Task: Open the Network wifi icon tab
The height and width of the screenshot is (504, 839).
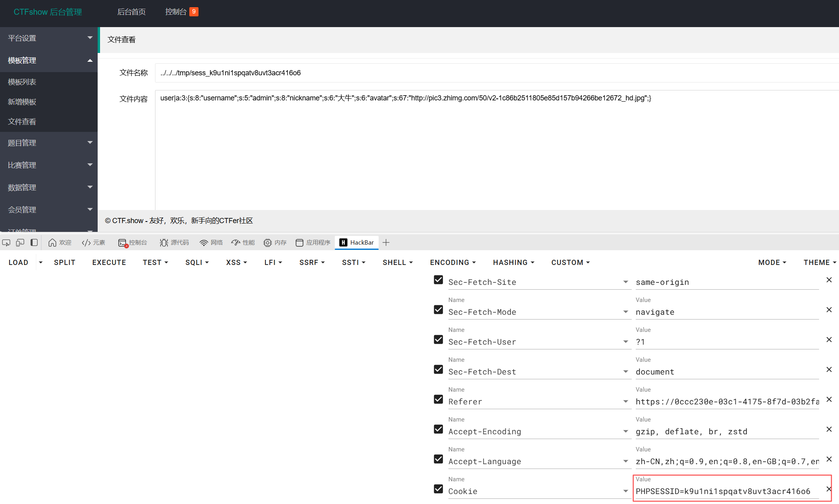Action: coord(211,243)
